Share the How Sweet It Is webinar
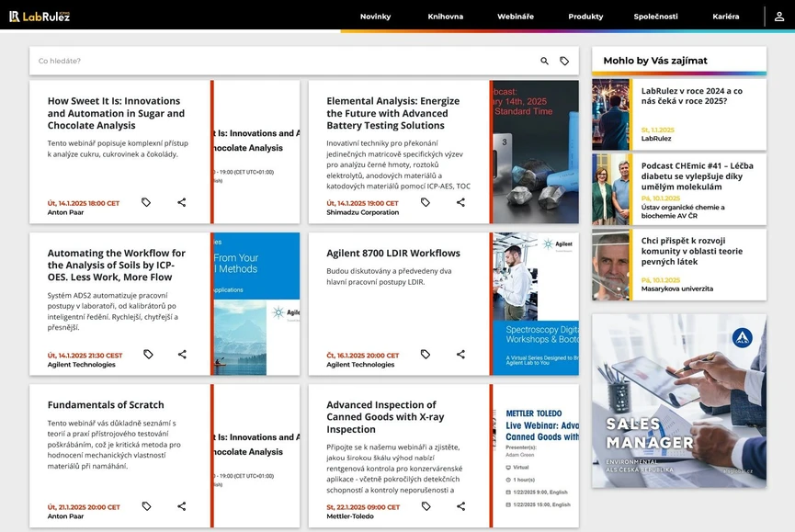 [181, 202]
